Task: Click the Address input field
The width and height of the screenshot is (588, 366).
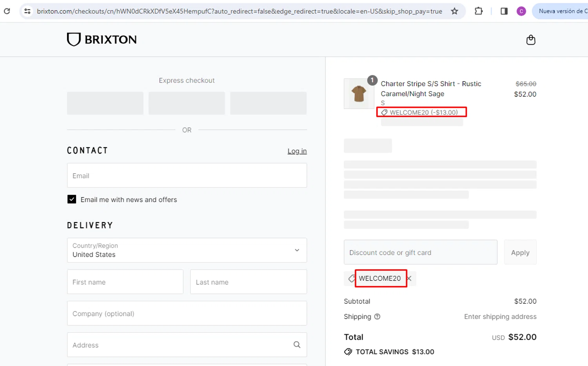Action: (x=187, y=345)
